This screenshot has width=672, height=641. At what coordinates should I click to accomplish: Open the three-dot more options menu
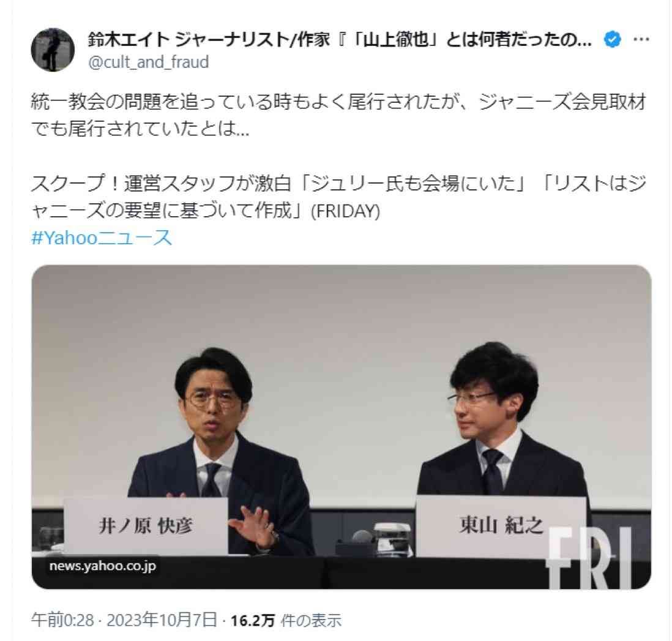point(641,39)
